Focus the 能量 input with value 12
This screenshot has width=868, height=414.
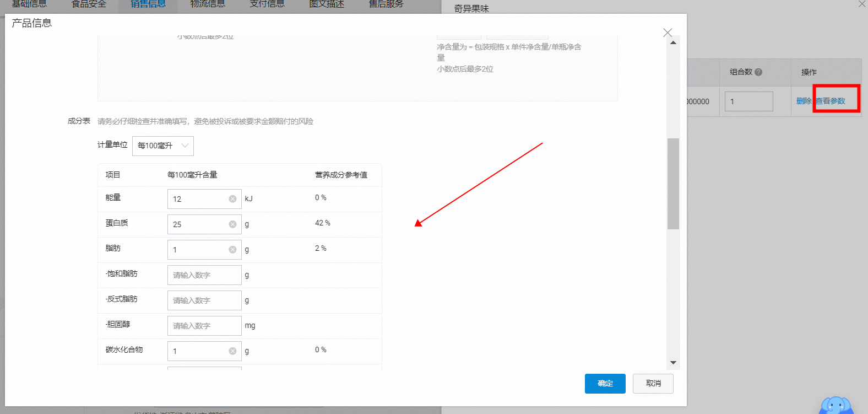click(x=204, y=199)
